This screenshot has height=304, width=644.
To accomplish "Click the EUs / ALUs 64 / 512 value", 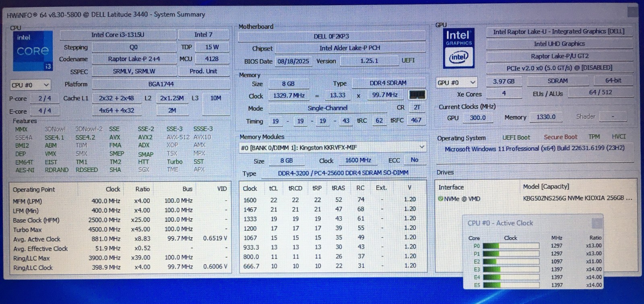I will (600, 93).
